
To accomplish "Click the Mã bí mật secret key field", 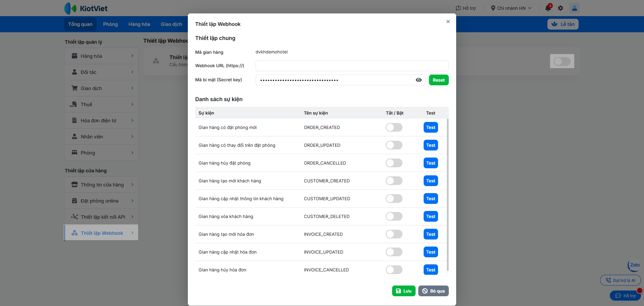I will (340, 80).
